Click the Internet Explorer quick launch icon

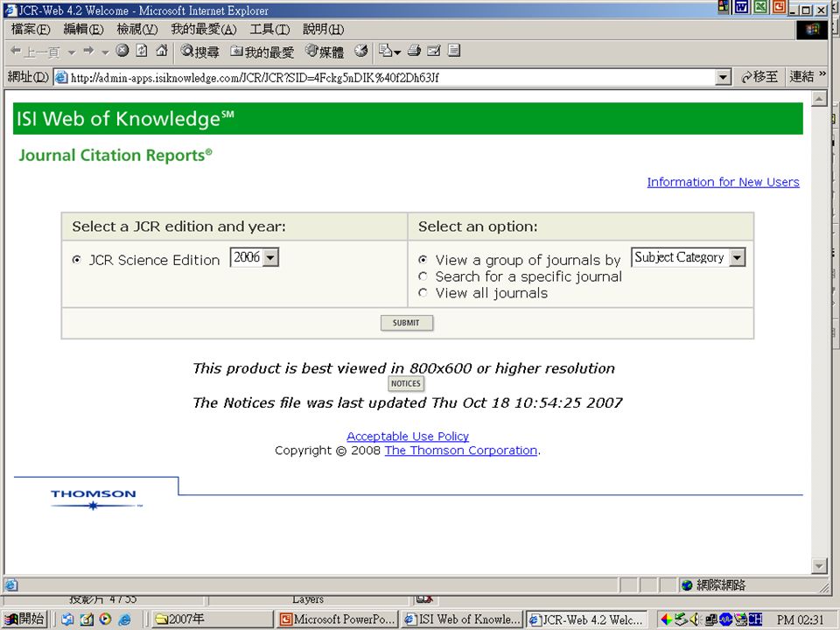click(125, 619)
